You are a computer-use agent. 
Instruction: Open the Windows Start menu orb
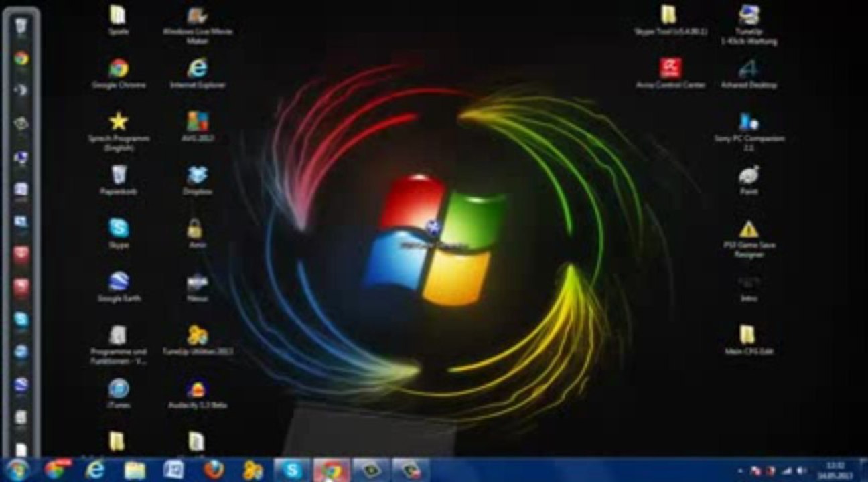click(x=17, y=470)
